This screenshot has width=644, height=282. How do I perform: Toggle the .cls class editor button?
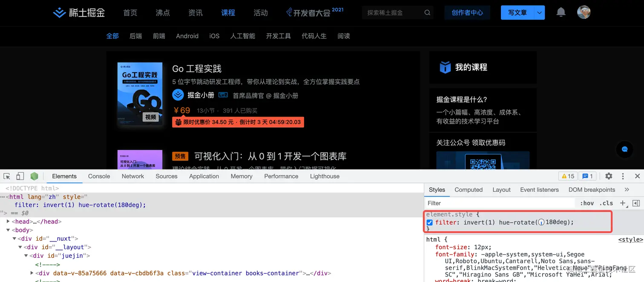(x=606, y=203)
